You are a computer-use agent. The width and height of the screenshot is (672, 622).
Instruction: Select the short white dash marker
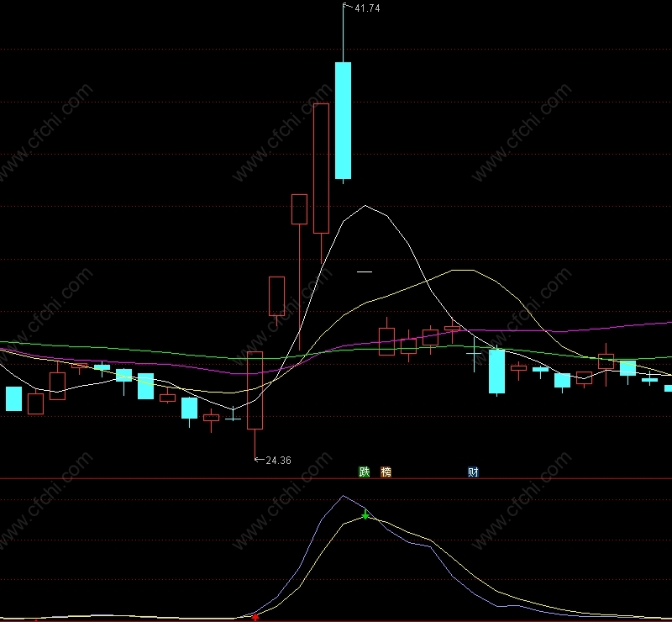click(365, 271)
